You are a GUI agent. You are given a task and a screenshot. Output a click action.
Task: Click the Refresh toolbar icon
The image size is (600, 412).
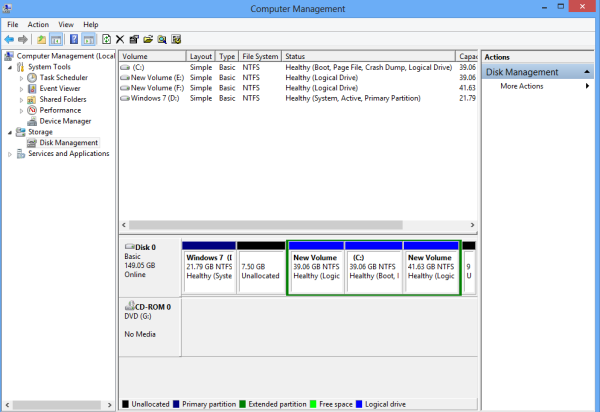(106, 40)
